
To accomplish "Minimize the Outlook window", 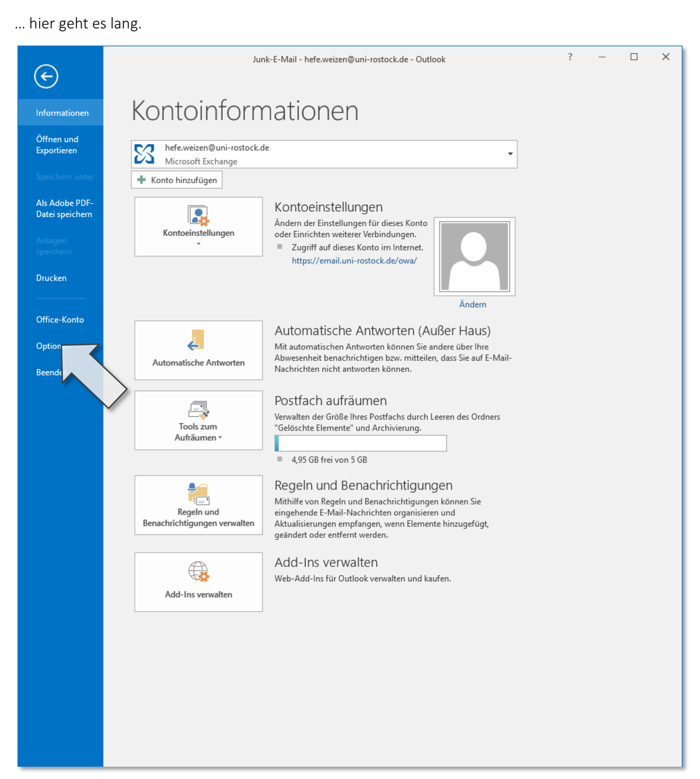I will 602,57.
